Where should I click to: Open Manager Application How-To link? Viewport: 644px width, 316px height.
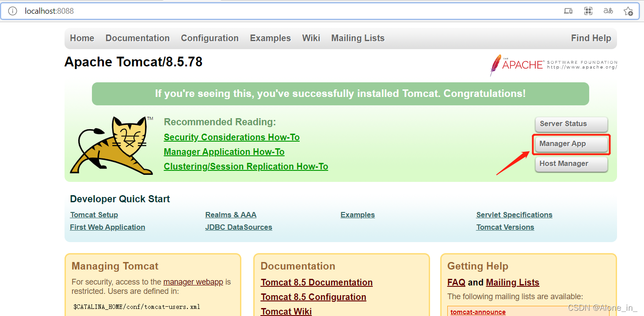(224, 152)
